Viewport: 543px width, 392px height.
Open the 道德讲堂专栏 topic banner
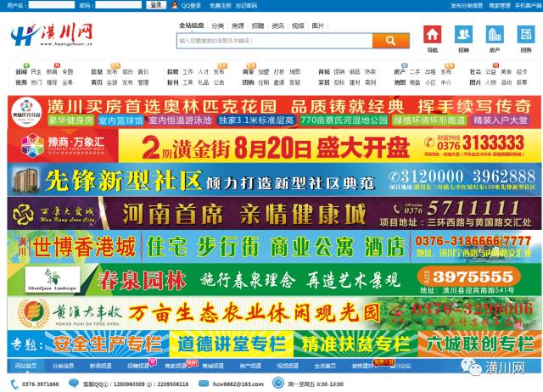(x=232, y=344)
